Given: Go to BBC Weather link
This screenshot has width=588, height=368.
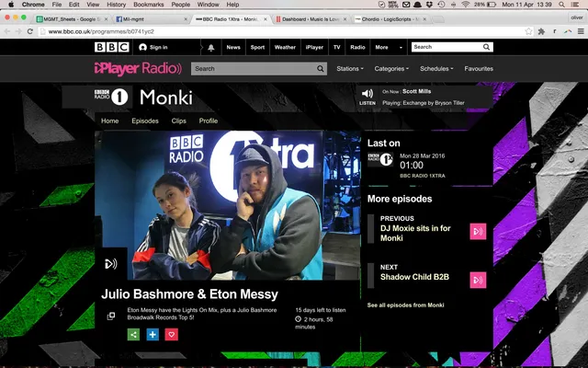Looking at the screenshot, I should click(x=285, y=47).
